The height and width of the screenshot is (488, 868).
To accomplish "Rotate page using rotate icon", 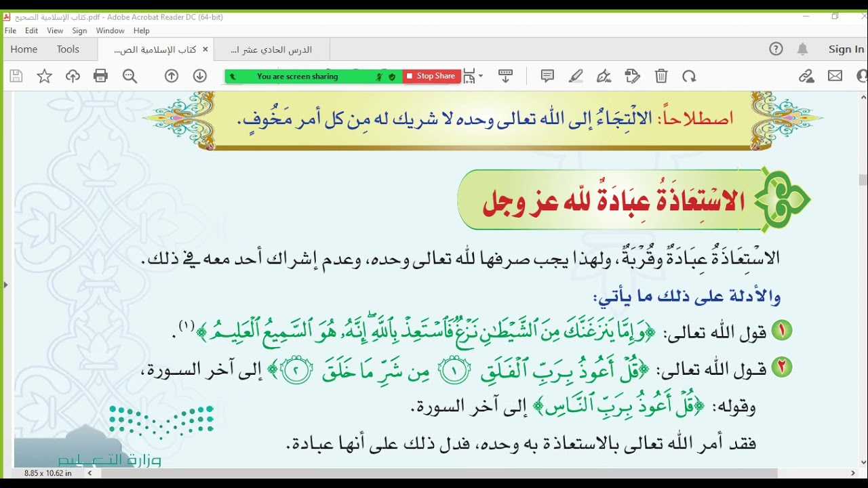I will click(x=690, y=77).
